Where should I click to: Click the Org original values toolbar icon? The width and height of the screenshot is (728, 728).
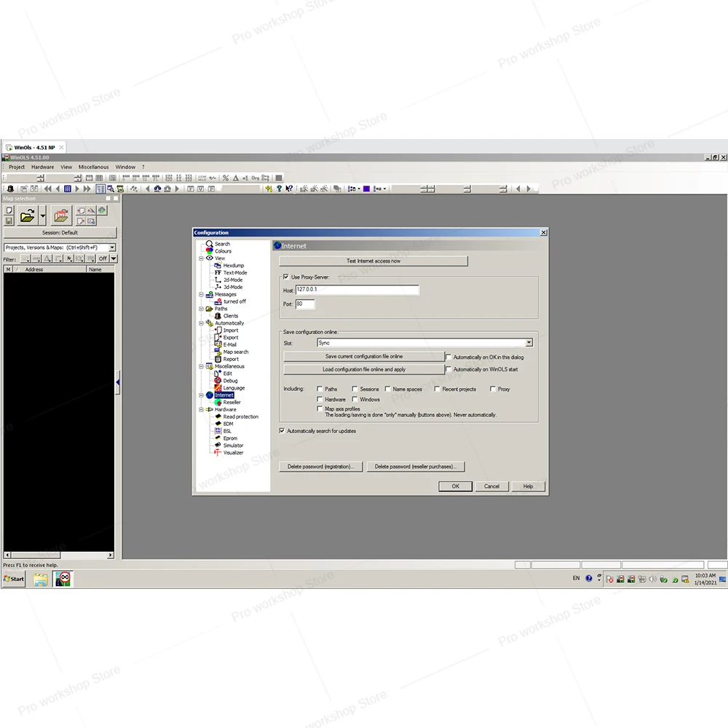click(256, 178)
